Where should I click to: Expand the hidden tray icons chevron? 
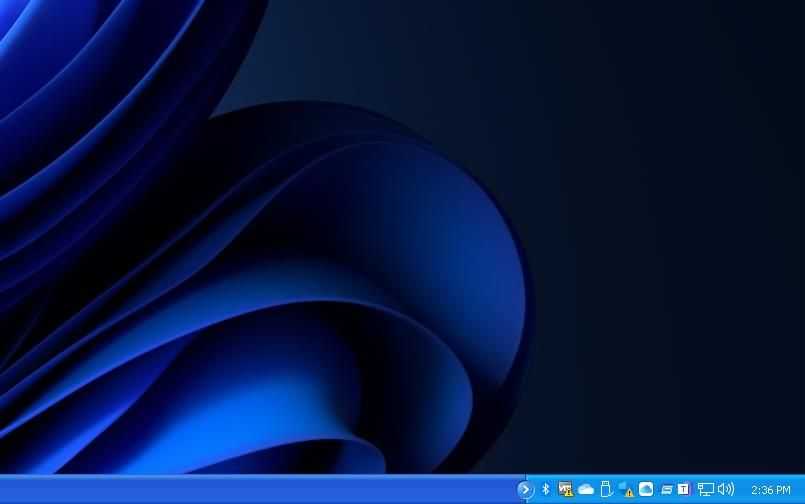coord(526,489)
